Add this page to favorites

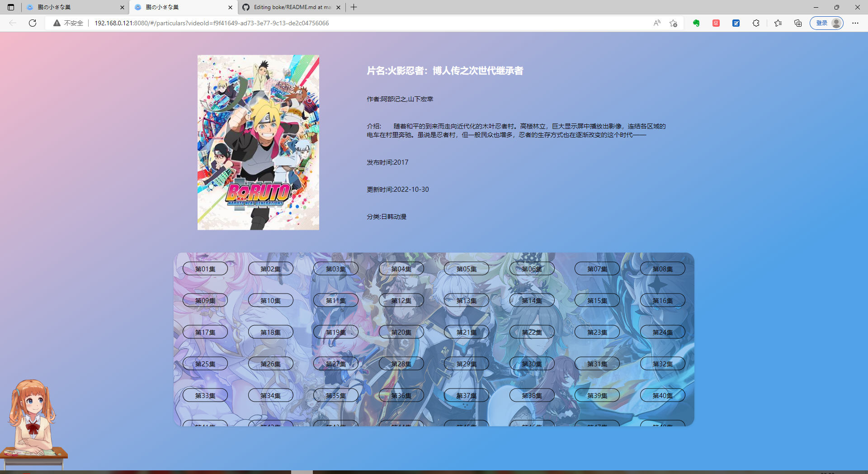[673, 23]
